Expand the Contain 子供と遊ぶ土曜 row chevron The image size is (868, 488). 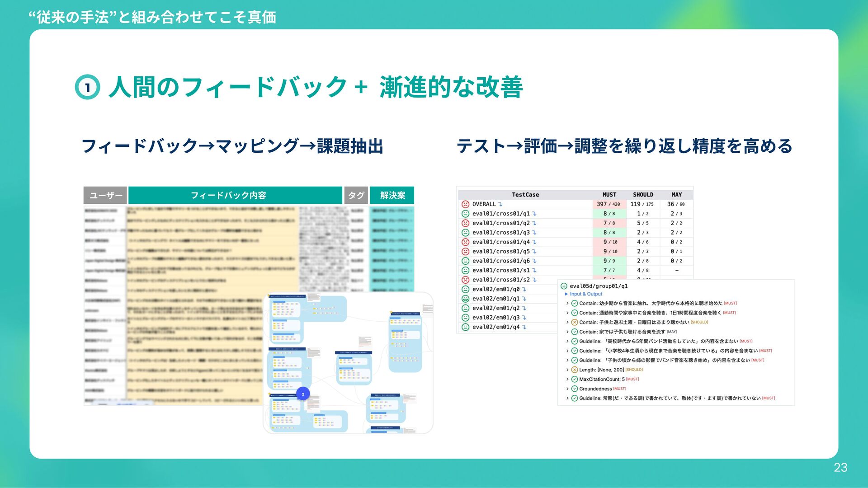[x=567, y=322]
